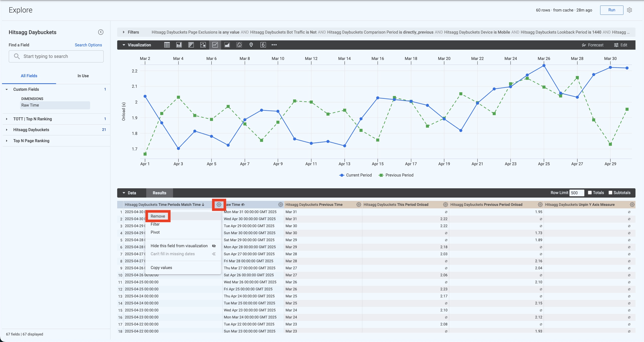Expand the Top N Page Ranking group

click(7, 141)
